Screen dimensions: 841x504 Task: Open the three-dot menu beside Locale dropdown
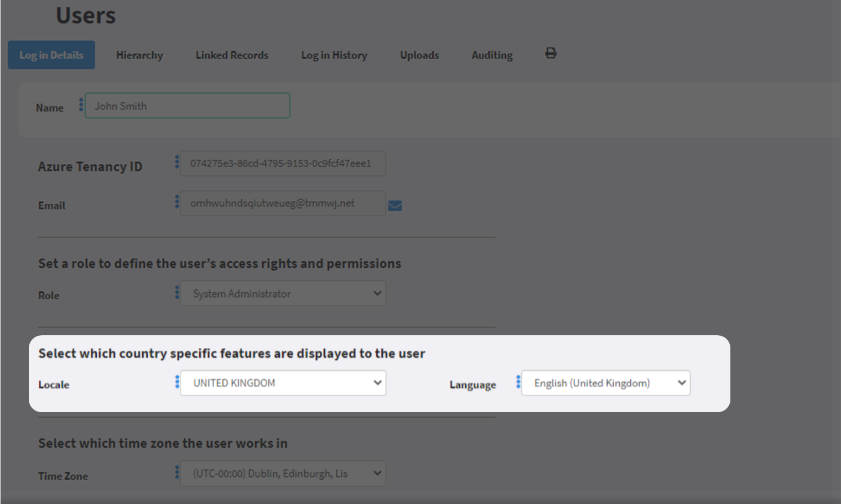[177, 381]
